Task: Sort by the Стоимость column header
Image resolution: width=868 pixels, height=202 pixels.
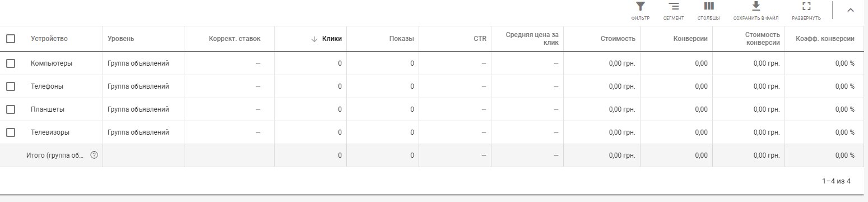Action: pyautogui.click(x=618, y=39)
